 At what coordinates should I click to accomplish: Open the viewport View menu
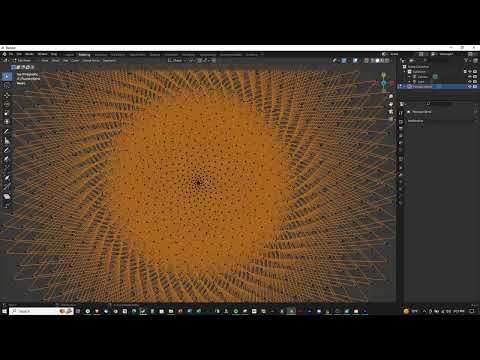(45, 61)
